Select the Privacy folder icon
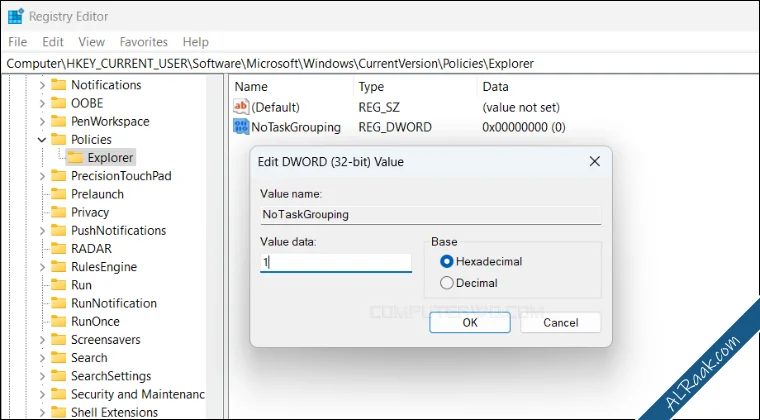Screen dimensions: 760x420 59,212
